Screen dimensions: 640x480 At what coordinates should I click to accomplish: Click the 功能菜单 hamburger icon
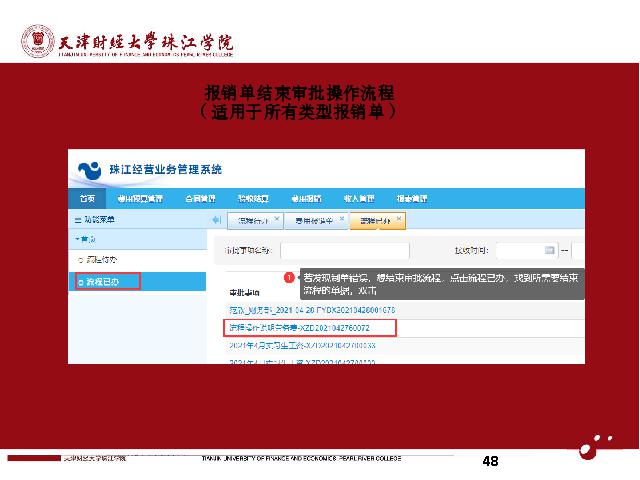coord(78,220)
